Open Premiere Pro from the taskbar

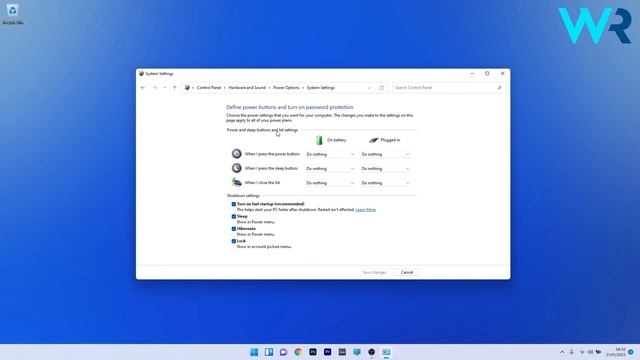click(x=327, y=352)
